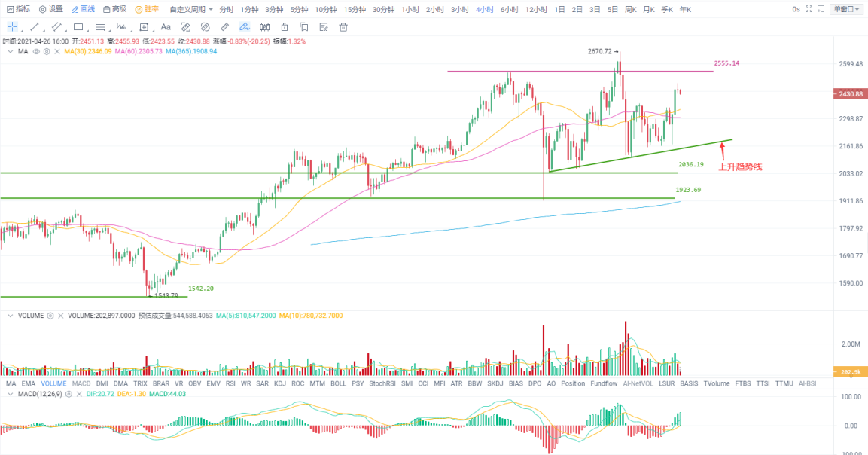Viewport: 868px width, 455px height.
Task: Open the 单窗口 window layout dropdown
Action: 846,9
